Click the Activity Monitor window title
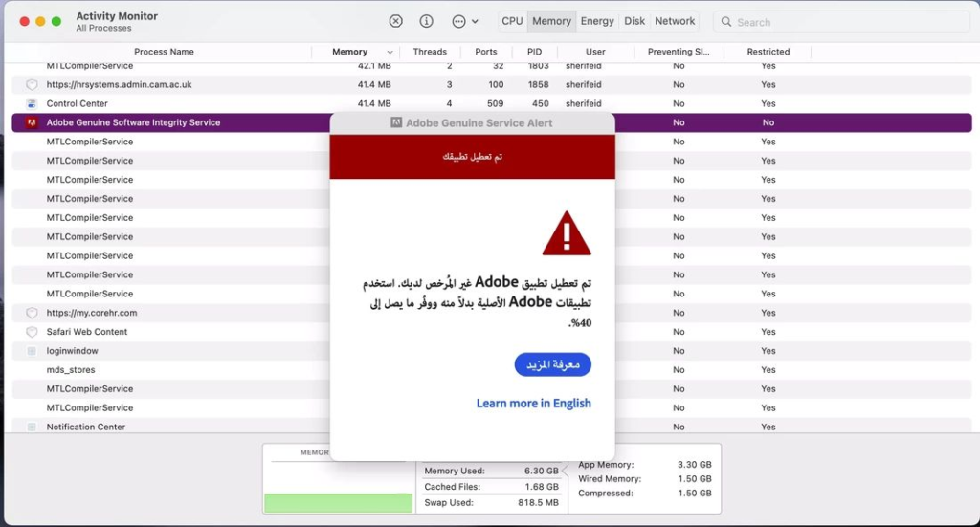The height and width of the screenshot is (527, 980). 117,16
